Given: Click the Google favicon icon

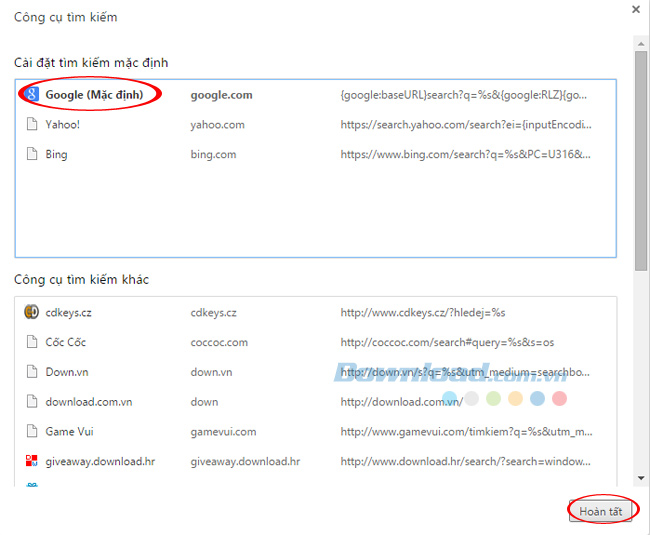Looking at the screenshot, I should [x=32, y=94].
